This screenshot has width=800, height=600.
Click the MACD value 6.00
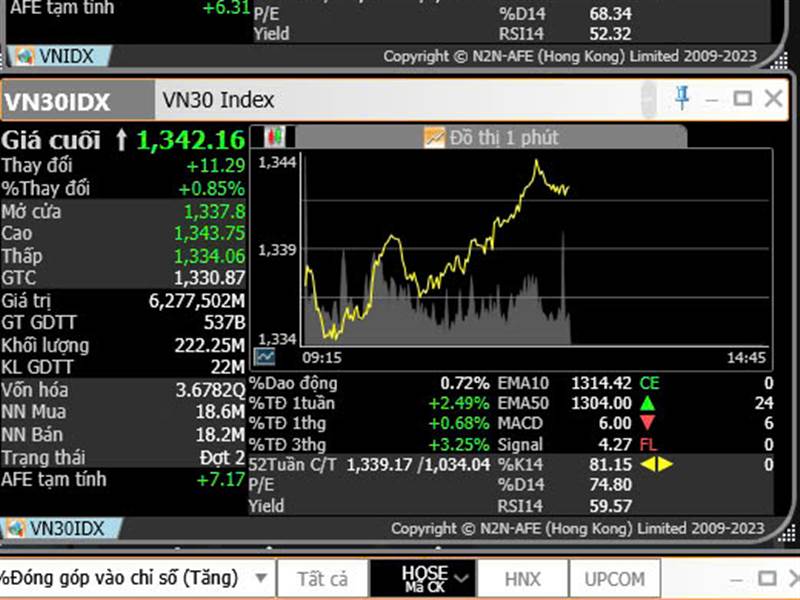(615, 423)
